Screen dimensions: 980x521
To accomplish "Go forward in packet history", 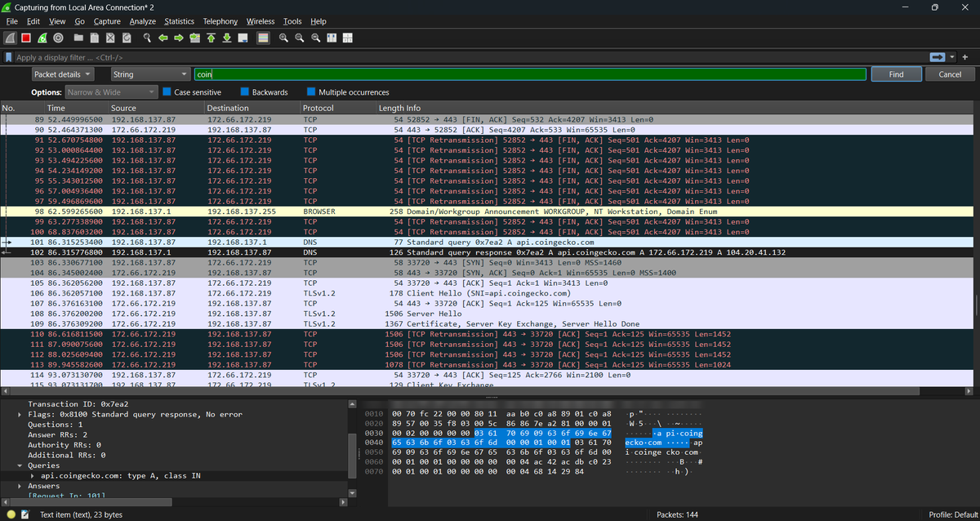I will (x=179, y=38).
